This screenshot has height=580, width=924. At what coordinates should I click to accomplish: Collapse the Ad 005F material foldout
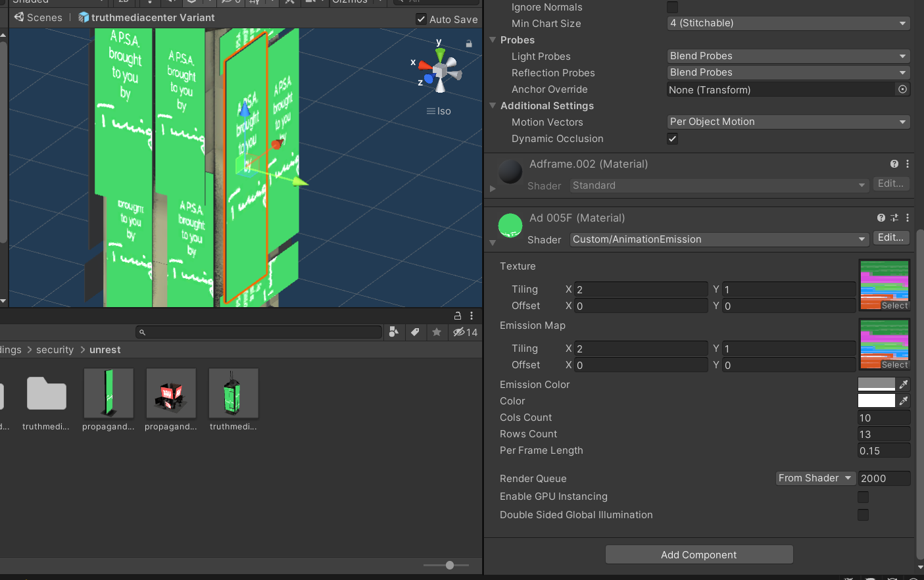pos(493,243)
